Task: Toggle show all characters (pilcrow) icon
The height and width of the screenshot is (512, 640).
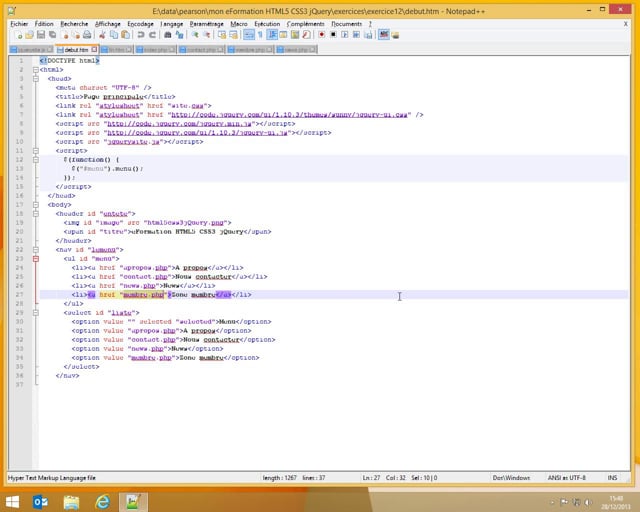Action: pos(260,35)
